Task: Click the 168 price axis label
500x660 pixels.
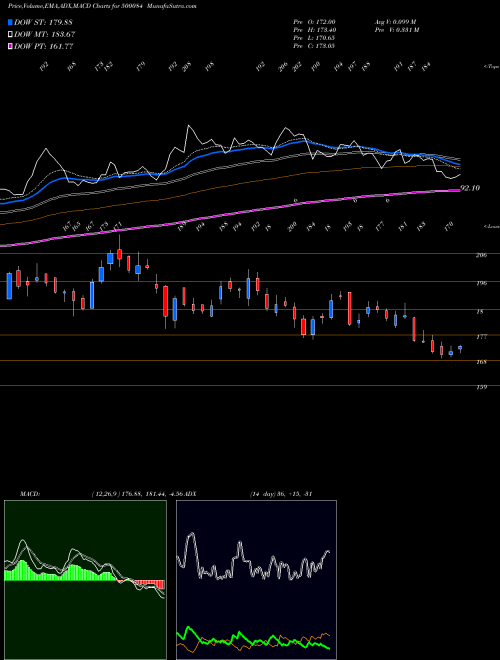Action: [x=483, y=362]
